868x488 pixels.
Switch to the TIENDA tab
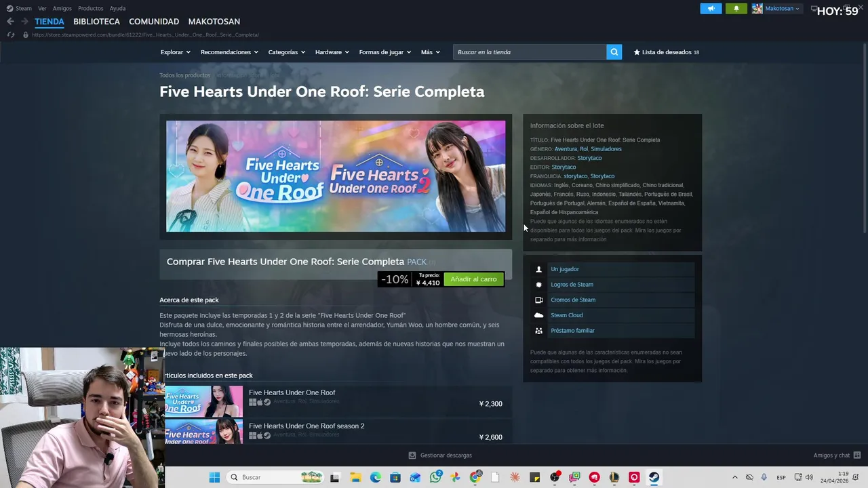pyautogui.click(x=50, y=22)
